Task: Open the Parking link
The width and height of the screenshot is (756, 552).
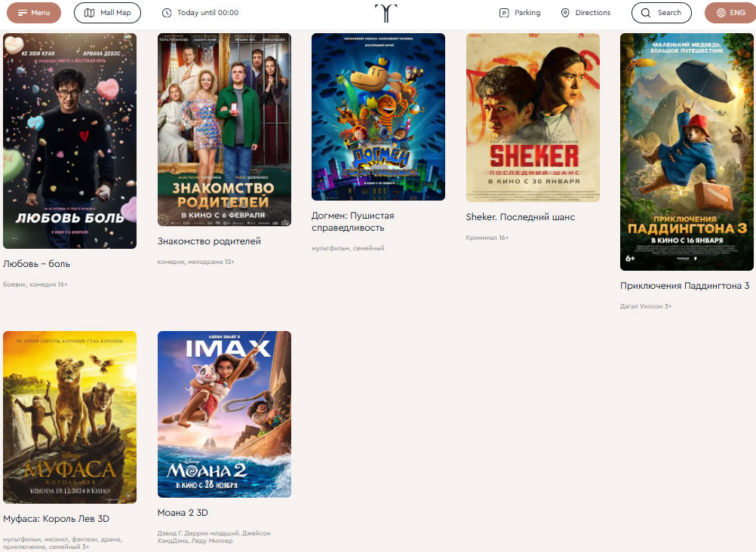Action: pos(520,13)
